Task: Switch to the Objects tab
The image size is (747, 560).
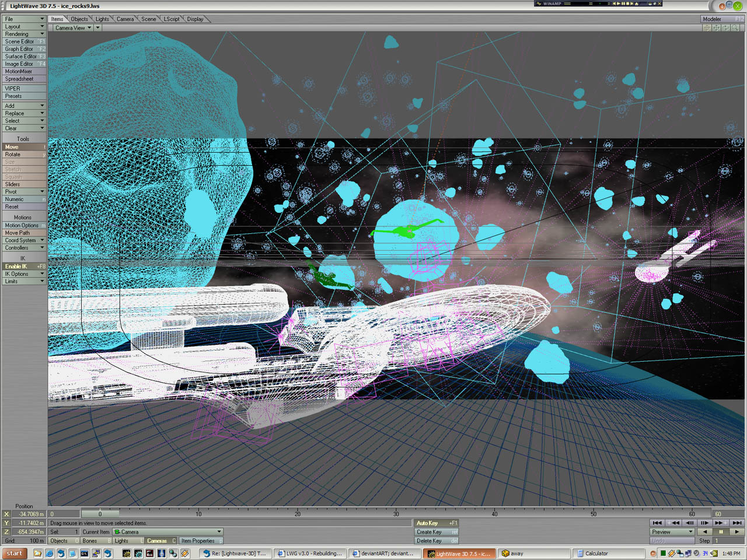Action: (79, 19)
